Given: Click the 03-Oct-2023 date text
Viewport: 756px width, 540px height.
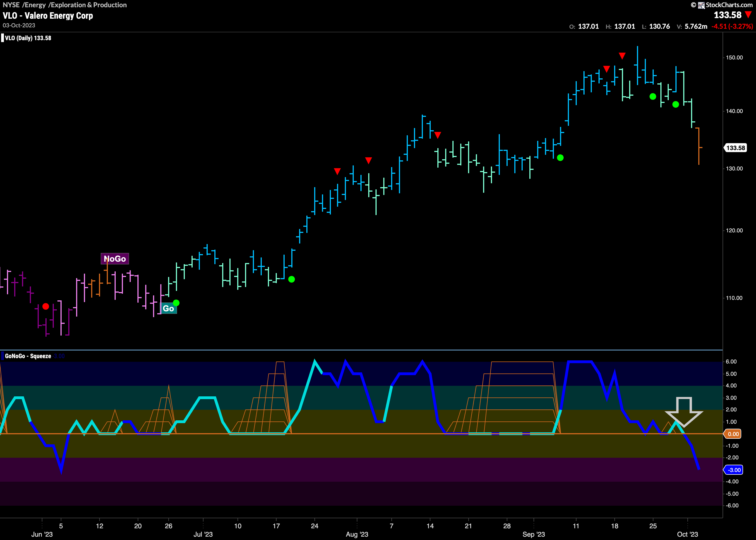Looking at the screenshot, I should (x=19, y=25).
